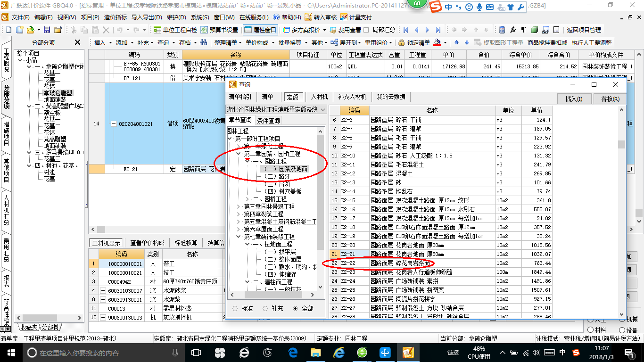Image resolution: width=644 pixels, height=362 pixels.
Task: Select the 设备 radio button
Action: (x=622, y=330)
